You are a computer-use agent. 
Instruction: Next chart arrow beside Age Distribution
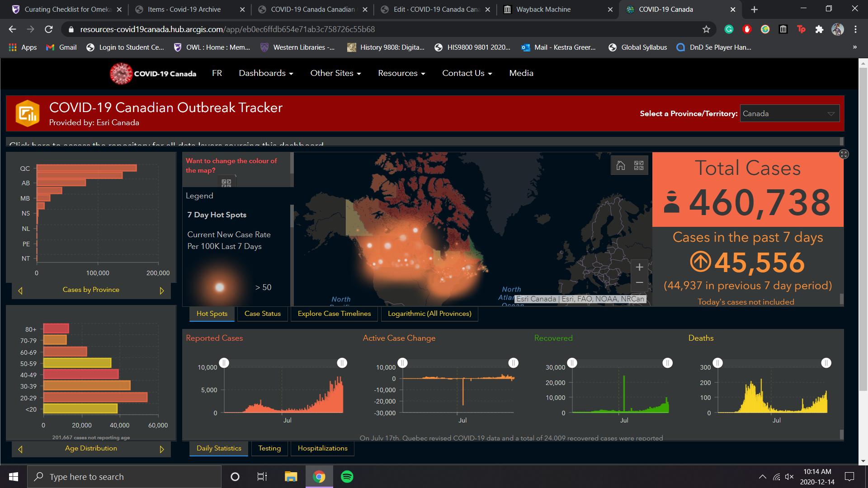click(162, 449)
